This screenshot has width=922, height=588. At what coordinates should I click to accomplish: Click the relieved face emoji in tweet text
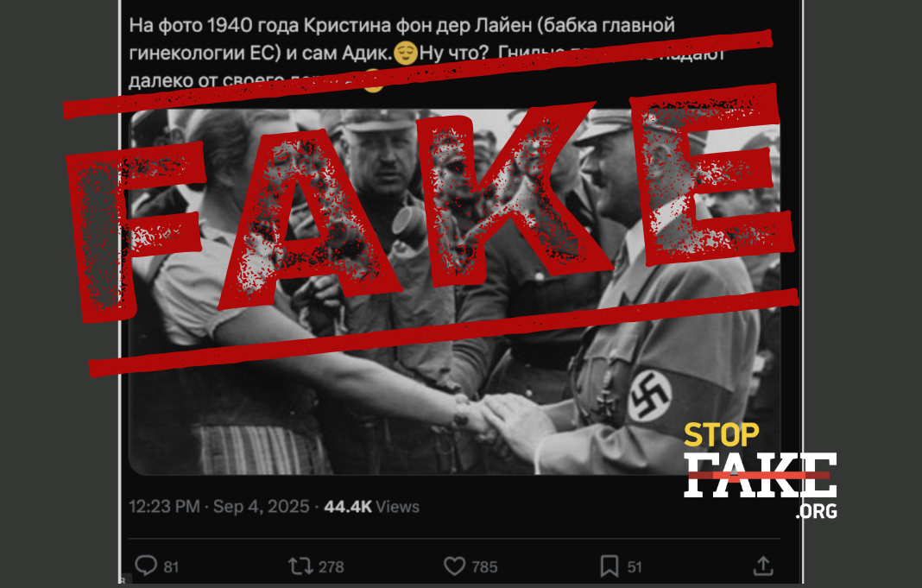405,54
